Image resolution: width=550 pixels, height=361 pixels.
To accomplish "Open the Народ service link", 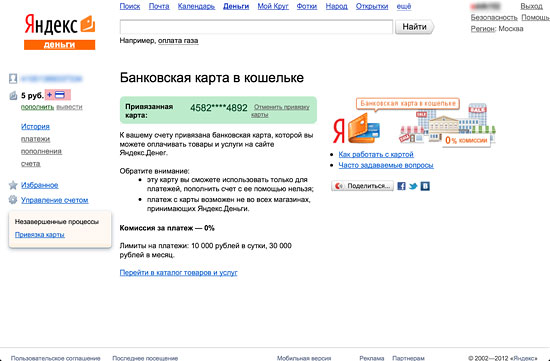I will 336,6.
